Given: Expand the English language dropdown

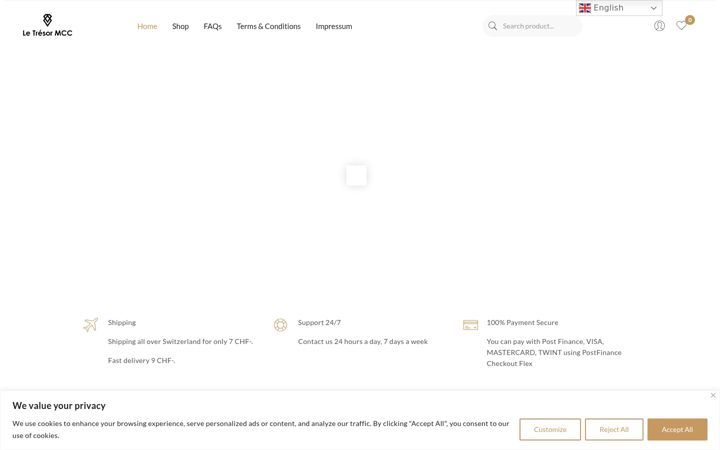Looking at the screenshot, I should pos(619,8).
